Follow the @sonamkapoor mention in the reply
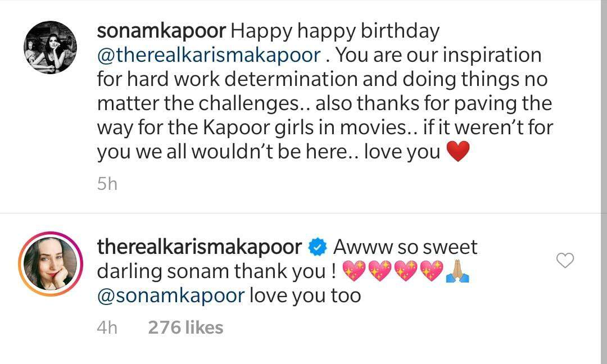The height and width of the screenshot is (364, 607). click(x=171, y=296)
